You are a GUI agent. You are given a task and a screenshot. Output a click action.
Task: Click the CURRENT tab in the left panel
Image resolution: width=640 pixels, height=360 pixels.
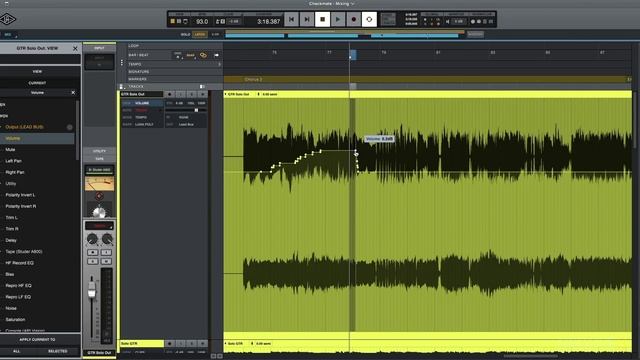(37, 83)
